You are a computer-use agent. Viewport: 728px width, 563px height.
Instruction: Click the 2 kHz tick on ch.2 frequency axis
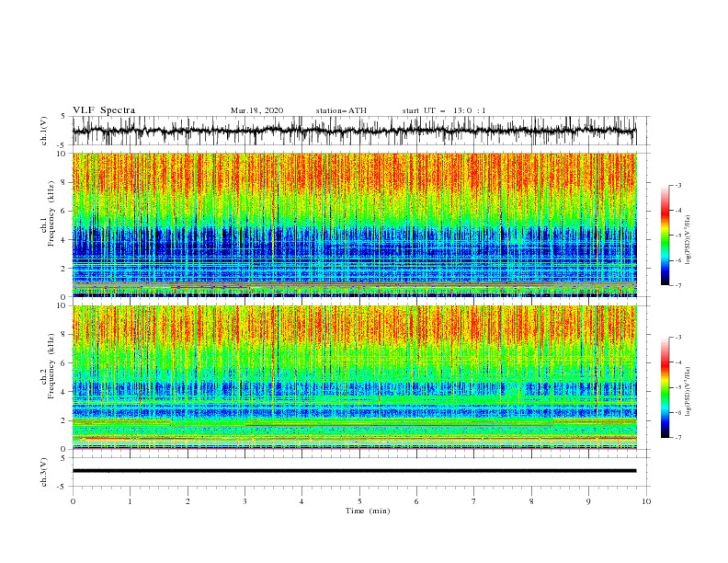tap(65, 420)
